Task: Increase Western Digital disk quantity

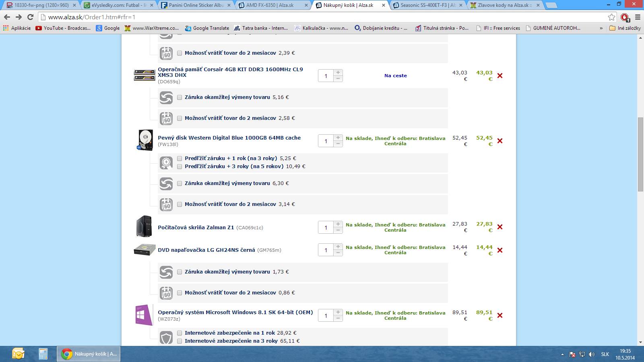Action: [x=338, y=138]
